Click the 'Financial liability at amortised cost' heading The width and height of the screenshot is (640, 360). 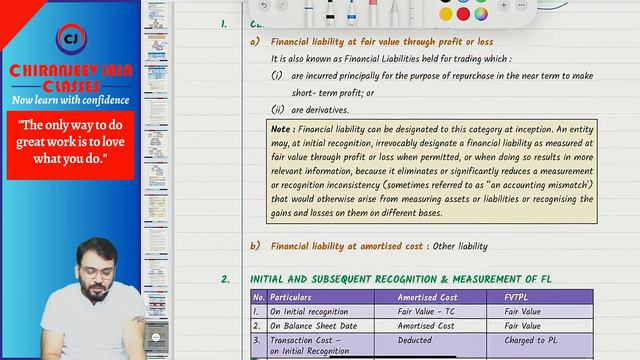(347, 246)
